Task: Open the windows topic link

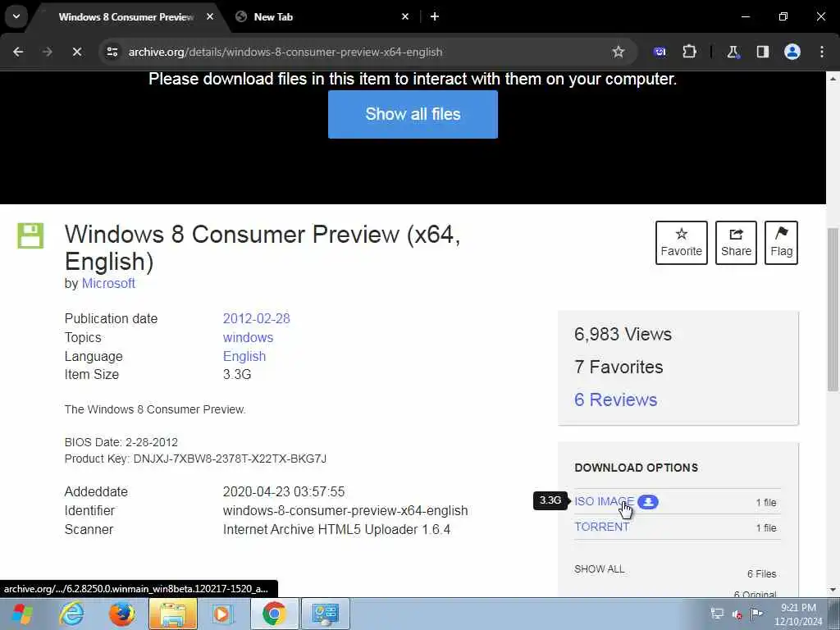Action: coord(248,337)
